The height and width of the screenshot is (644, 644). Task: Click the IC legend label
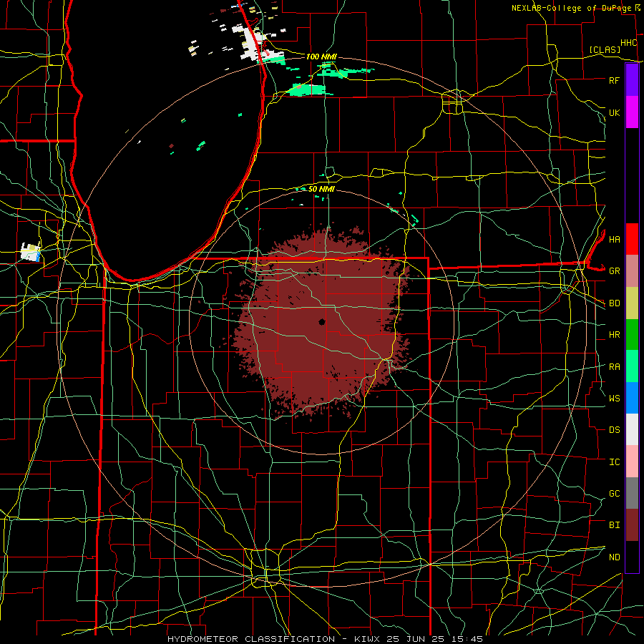(x=614, y=462)
